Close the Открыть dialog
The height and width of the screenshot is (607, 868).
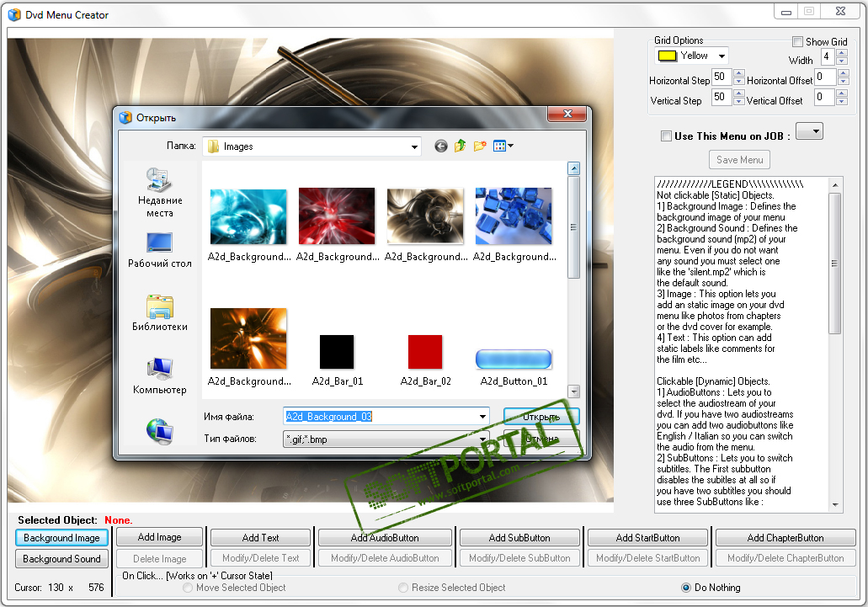coord(567,114)
